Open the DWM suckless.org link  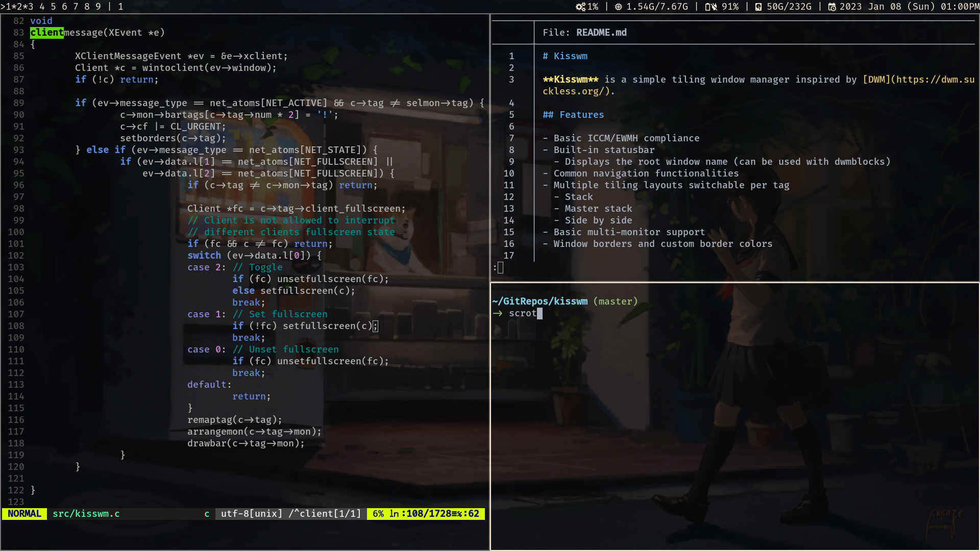coord(919,80)
